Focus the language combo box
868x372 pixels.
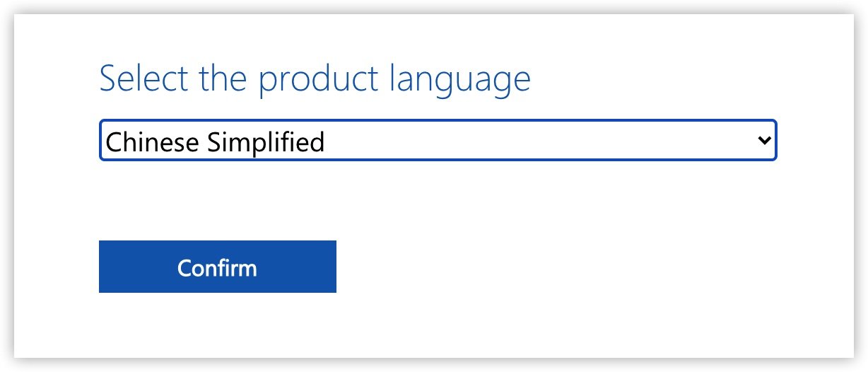[x=438, y=141]
